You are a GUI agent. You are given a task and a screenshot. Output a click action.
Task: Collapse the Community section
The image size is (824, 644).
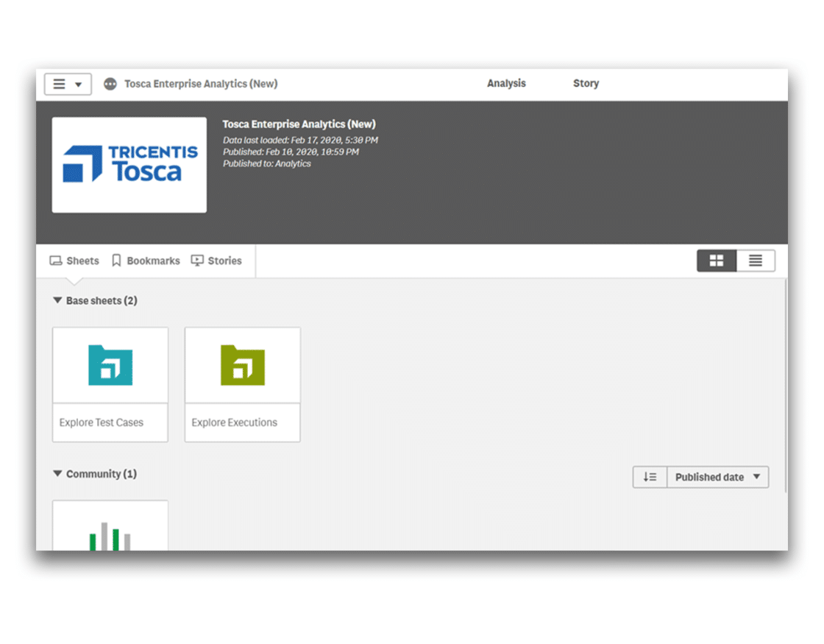click(58, 474)
